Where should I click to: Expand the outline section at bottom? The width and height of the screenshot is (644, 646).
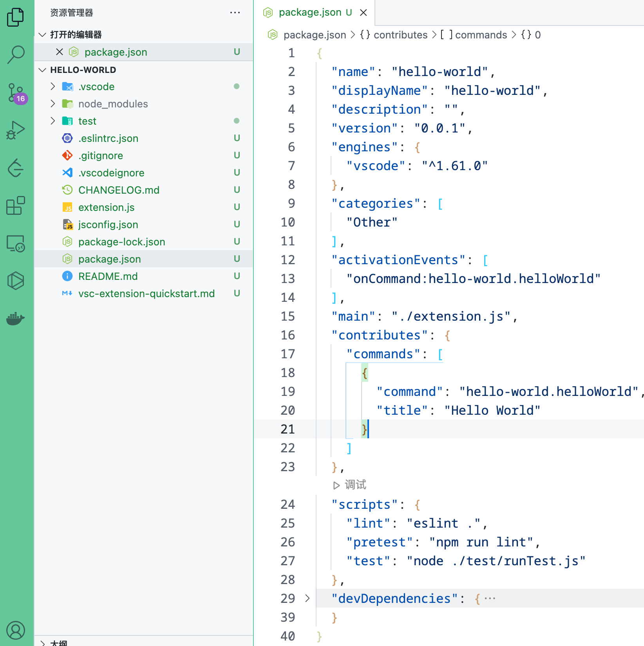[42, 643]
